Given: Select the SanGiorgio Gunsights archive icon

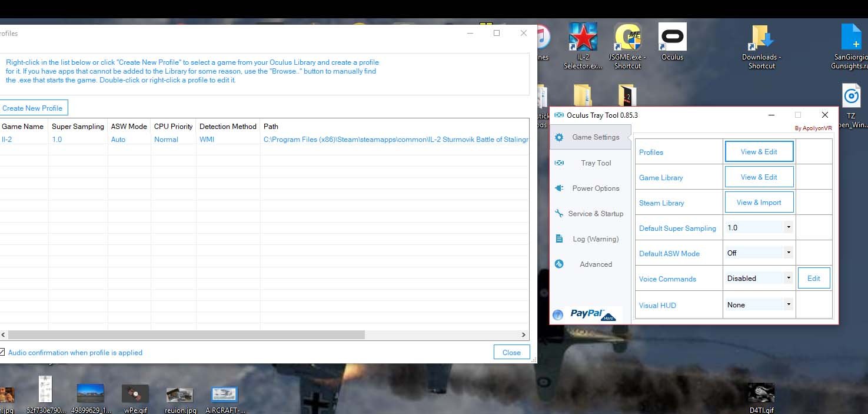Looking at the screenshot, I should (x=849, y=46).
